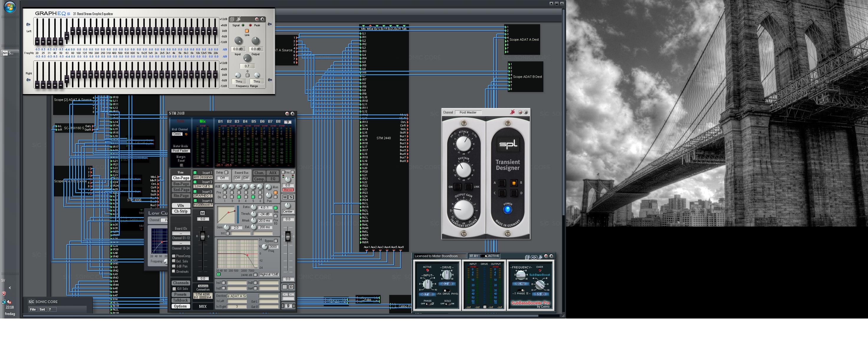Image resolution: width=868 pixels, height=348 pixels.
Task: Click the M mute button above Mix fader
Action: [x=203, y=213]
